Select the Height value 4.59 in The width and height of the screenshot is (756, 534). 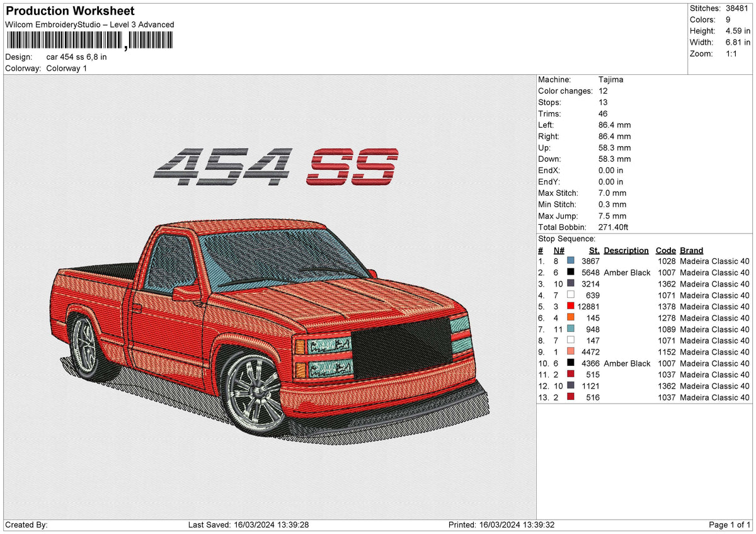(x=738, y=31)
